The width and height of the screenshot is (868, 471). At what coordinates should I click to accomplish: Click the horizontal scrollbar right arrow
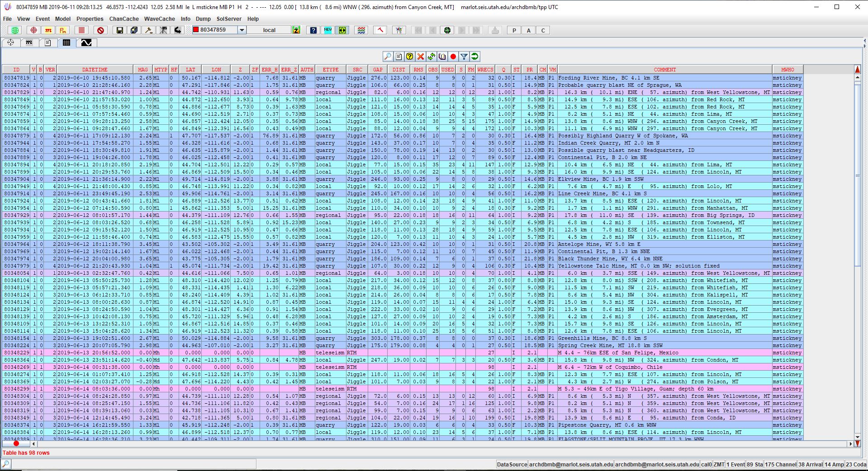(850, 444)
